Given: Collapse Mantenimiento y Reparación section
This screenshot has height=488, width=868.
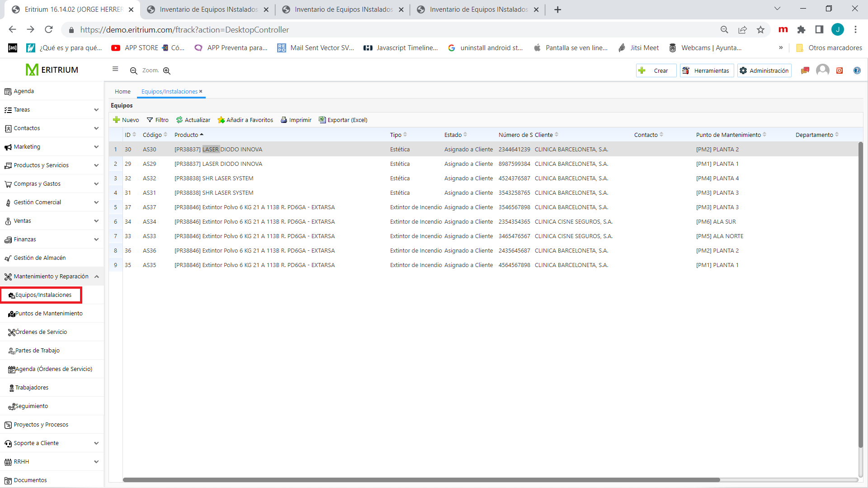Looking at the screenshot, I should [52, 277].
